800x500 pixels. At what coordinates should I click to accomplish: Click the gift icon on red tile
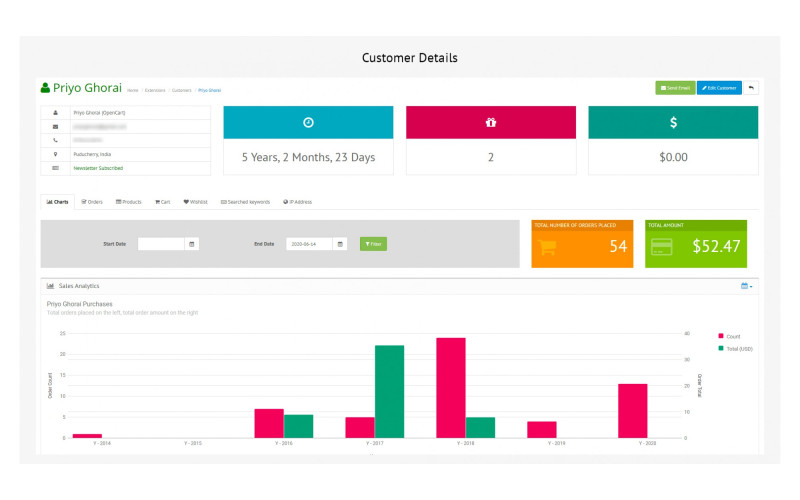click(x=490, y=122)
